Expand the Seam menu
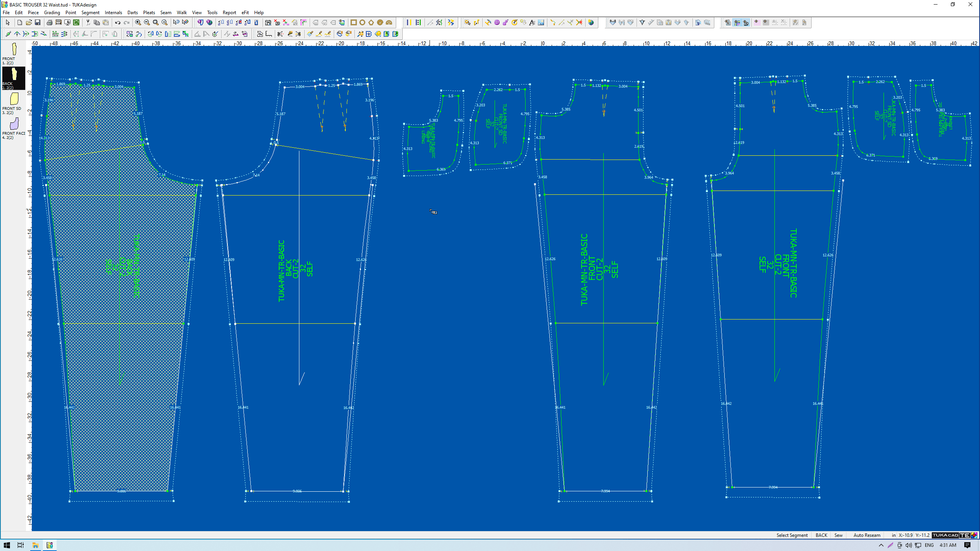 pyautogui.click(x=166, y=13)
